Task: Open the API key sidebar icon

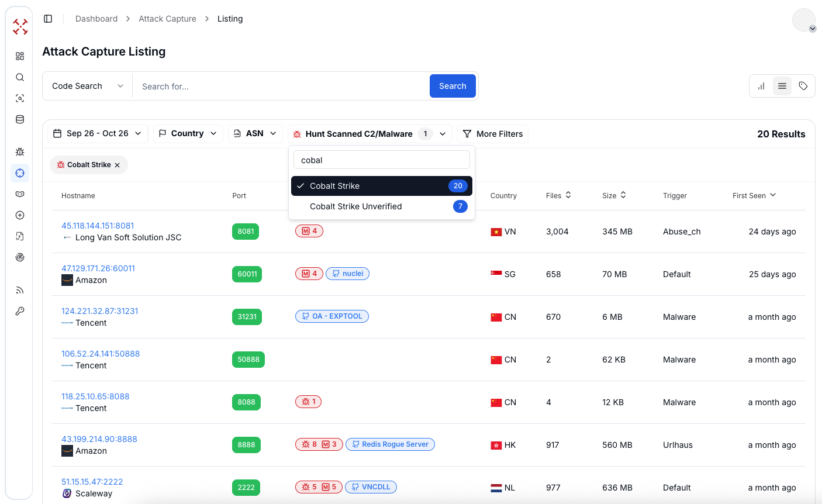Action: point(20,311)
